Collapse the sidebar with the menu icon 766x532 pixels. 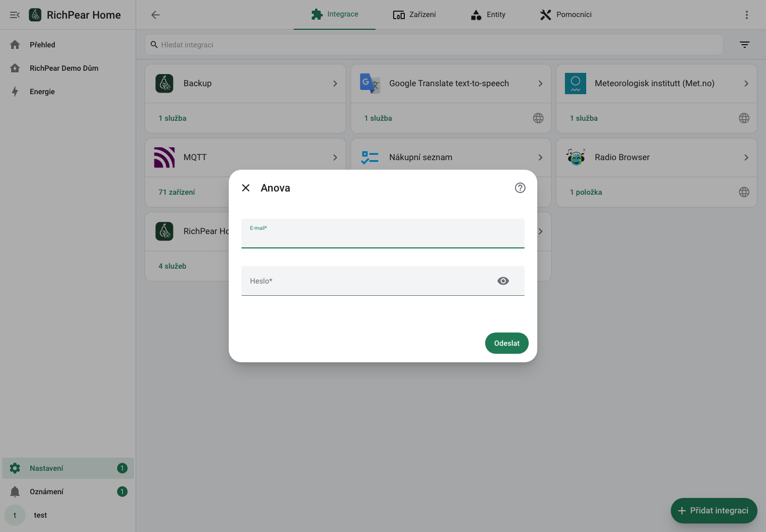(x=15, y=15)
